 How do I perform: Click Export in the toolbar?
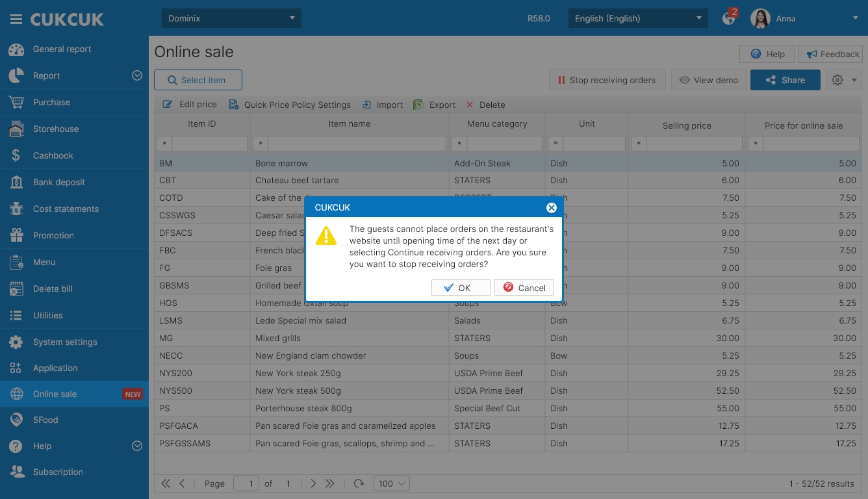point(435,105)
